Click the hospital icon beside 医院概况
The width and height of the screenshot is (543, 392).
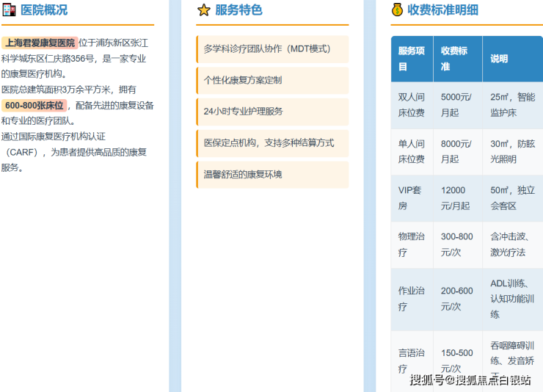[9, 10]
